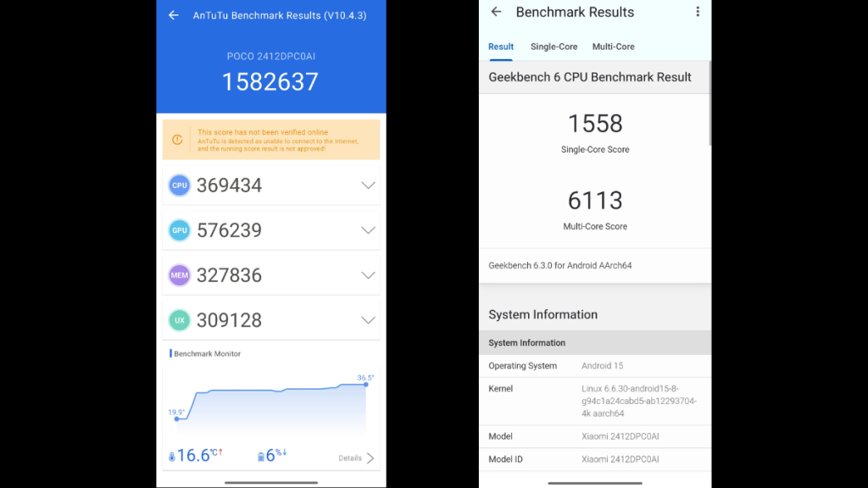Switch to the Multi-Core tab
The width and height of the screenshot is (868, 488).
coord(613,47)
